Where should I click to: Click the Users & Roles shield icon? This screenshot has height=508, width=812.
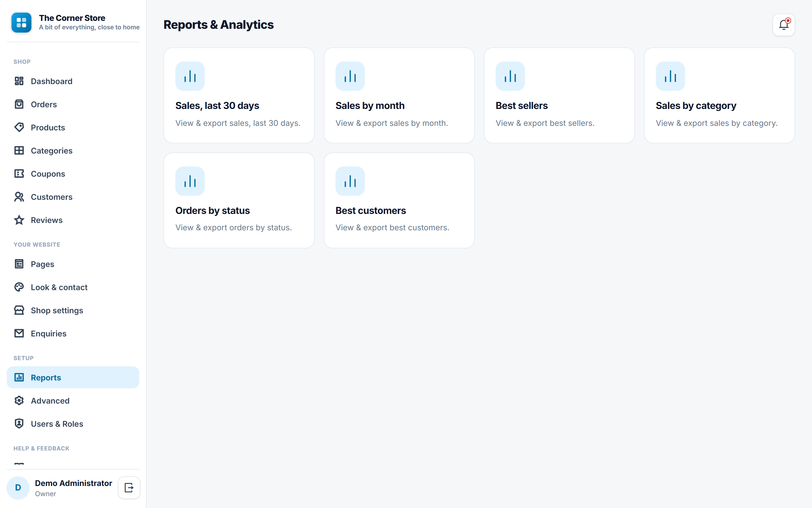click(x=19, y=424)
